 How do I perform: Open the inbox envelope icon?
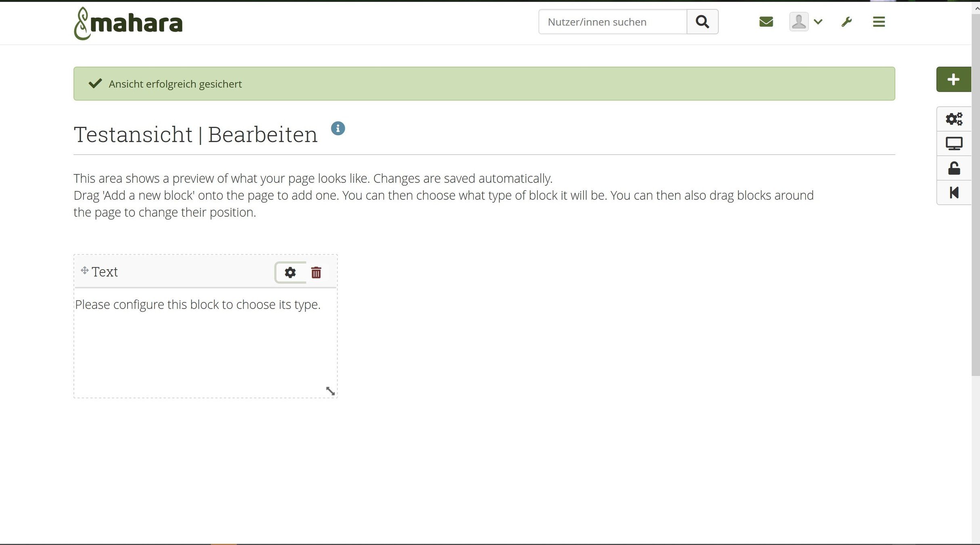(766, 22)
